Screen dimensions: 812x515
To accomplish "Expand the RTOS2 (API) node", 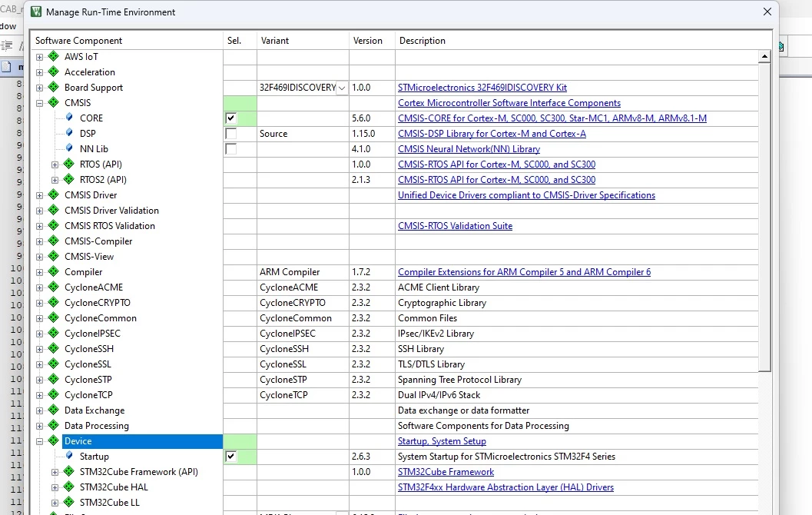I will 55,180.
